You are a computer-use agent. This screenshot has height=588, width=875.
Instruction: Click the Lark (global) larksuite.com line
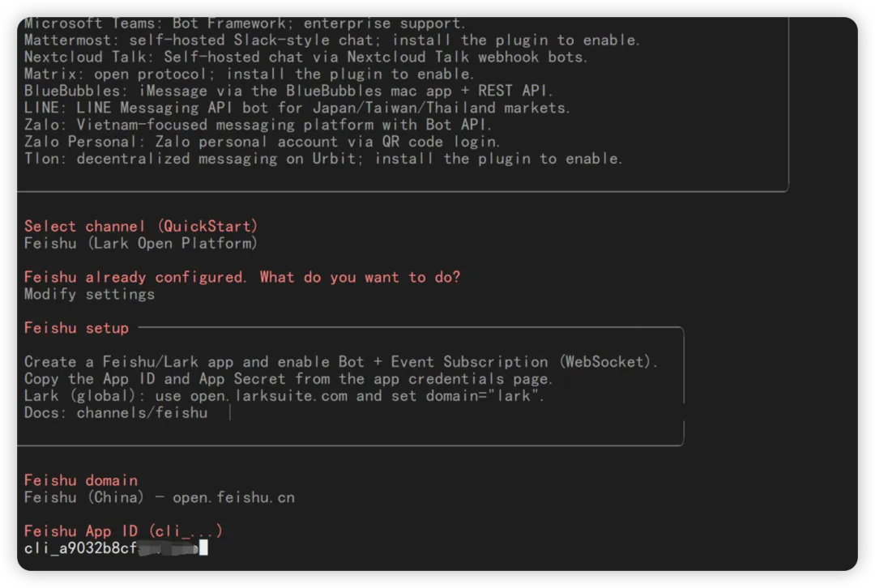coord(284,395)
